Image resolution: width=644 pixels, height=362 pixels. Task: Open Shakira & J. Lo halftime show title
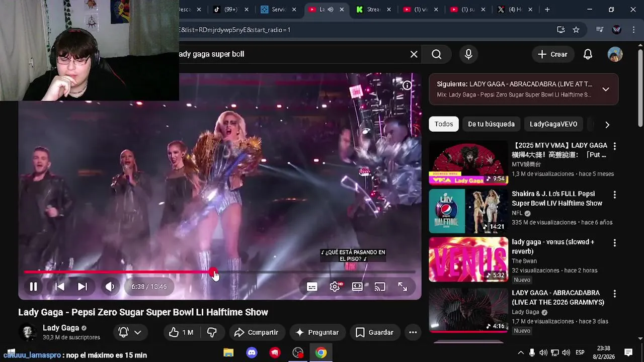(x=557, y=199)
